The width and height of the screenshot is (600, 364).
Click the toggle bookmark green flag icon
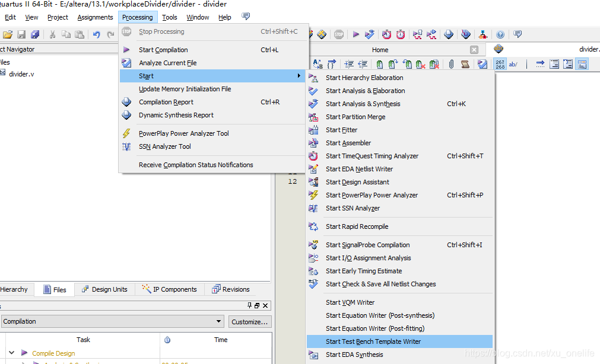[380, 64]
